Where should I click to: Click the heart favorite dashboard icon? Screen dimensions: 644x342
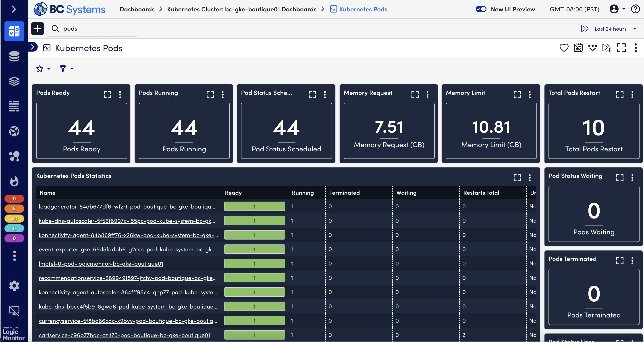coord(564,48)
